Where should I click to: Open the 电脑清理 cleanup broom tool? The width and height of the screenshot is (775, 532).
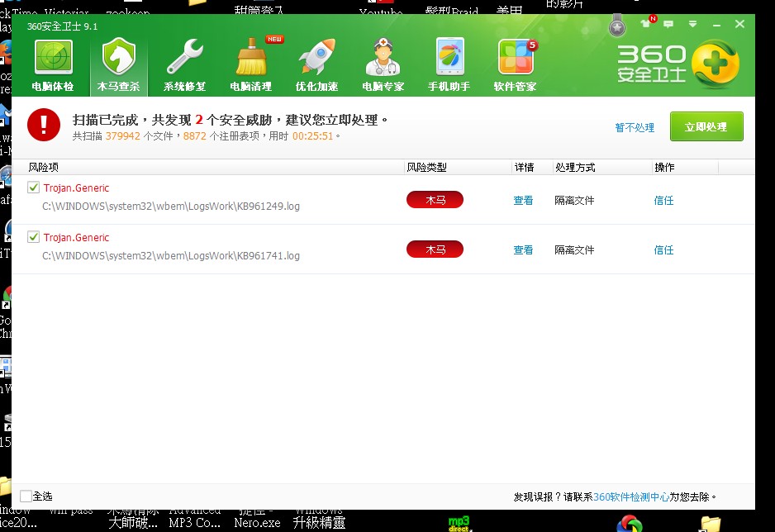(251, 65)
